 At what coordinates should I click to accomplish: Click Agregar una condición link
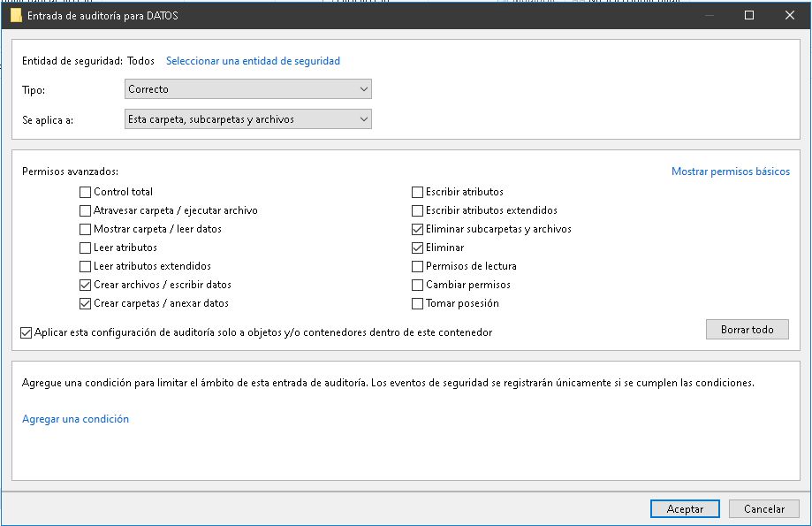point(75,419)
